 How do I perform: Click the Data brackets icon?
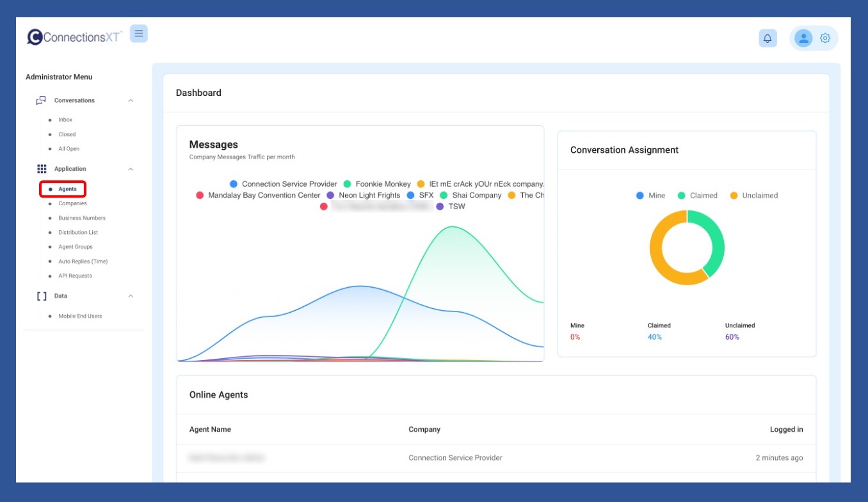click(42, 296)
